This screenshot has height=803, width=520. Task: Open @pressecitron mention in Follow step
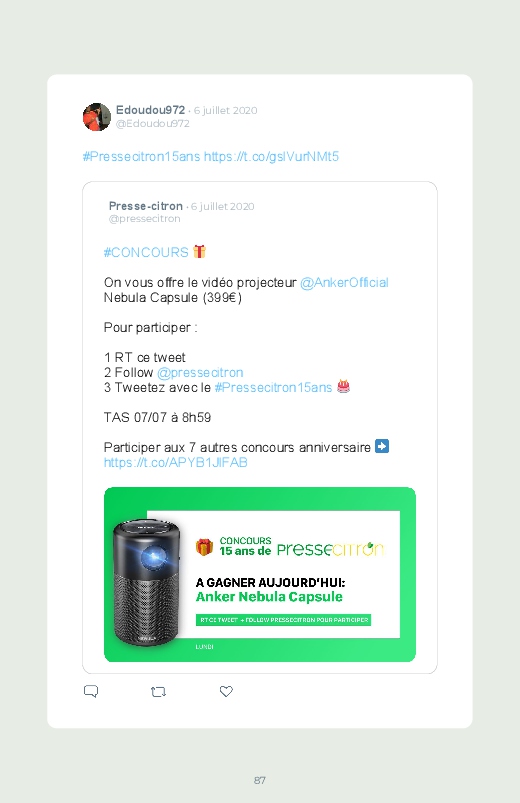tap(200, 372)
